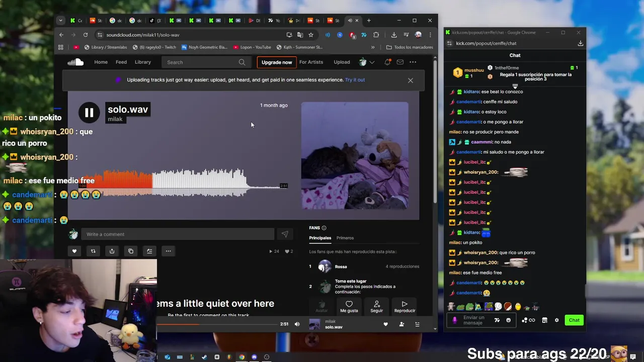
Task: Open Discord from the taskbar
Action: pyautogui.click(x=254, y=357)
